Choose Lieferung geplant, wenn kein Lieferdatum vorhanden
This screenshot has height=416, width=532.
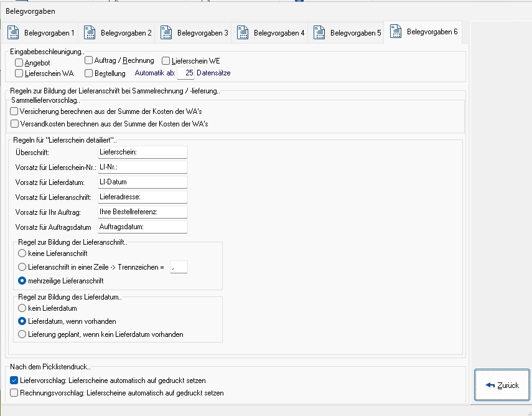(22, 334)
